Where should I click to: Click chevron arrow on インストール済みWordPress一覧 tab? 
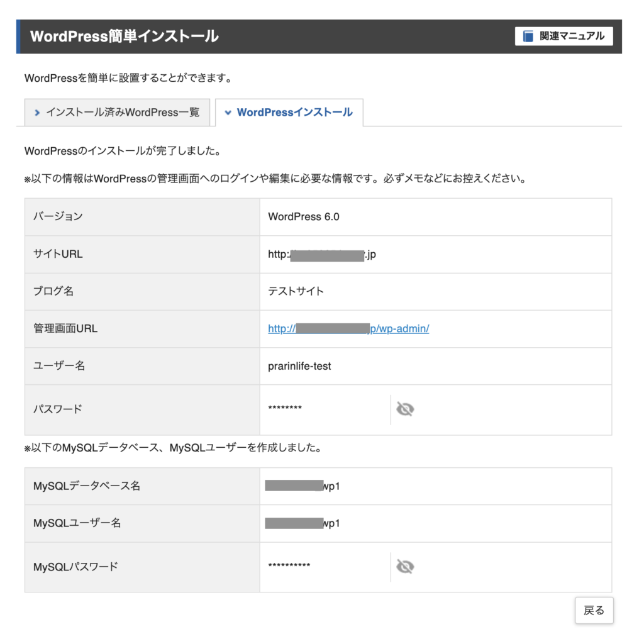(37, 113)
